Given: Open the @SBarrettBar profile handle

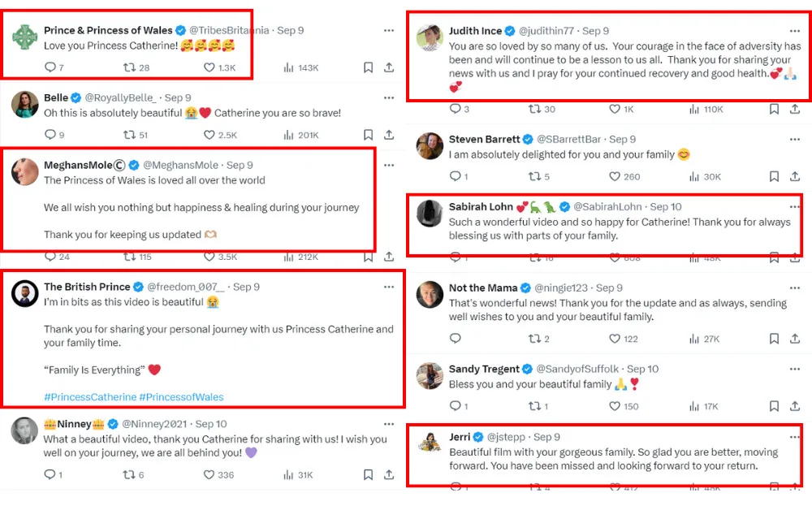Looking at the screenshot, I should [570, 139].
